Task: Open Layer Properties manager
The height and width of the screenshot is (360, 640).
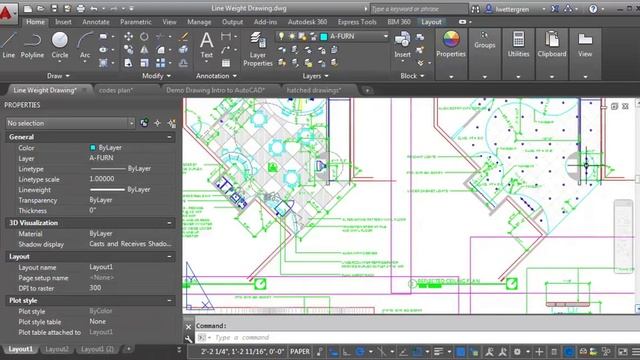Action: click(x=258, y=49)
